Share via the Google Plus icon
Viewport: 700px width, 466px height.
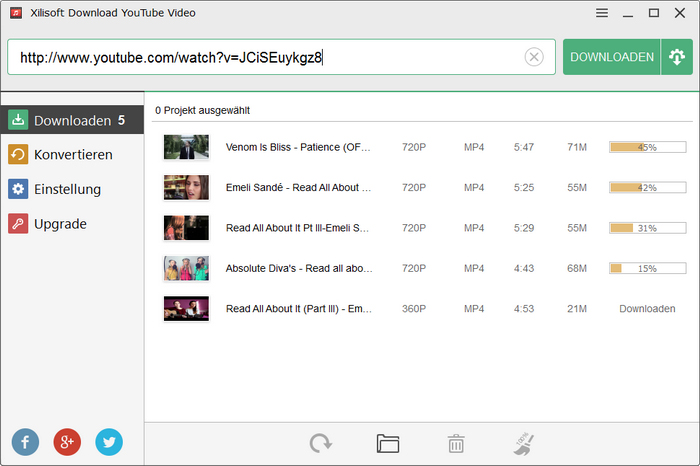click(67, 442)
